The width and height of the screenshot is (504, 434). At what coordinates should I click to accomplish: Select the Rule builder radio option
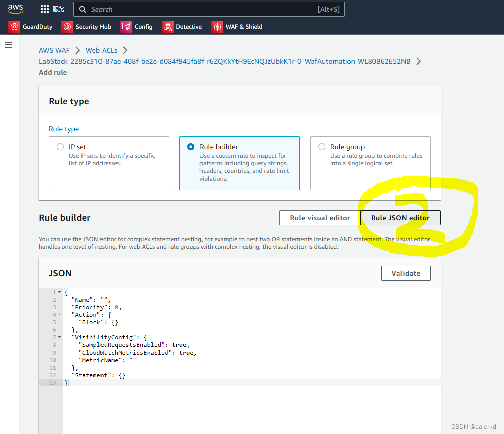click(x=190, y=147)
